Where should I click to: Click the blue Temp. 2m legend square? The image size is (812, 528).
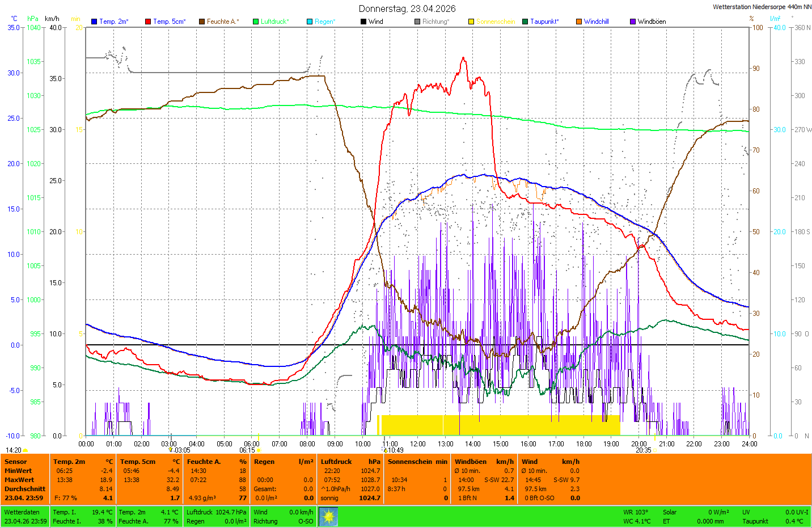94,22
